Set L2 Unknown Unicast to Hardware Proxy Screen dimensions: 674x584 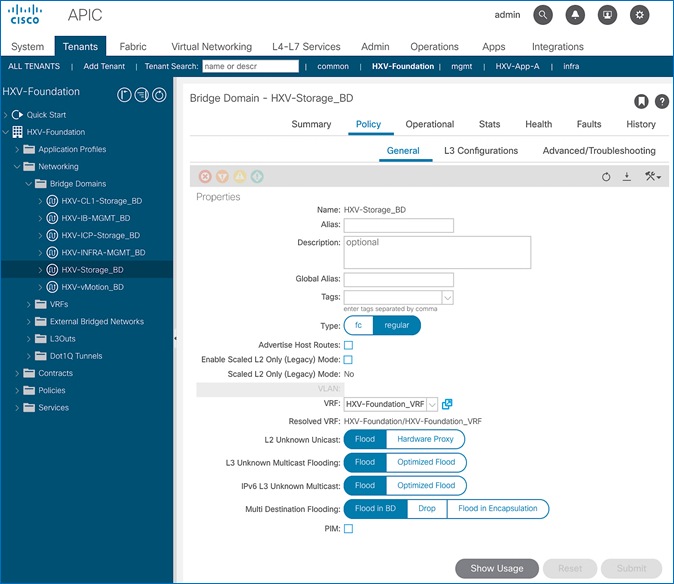[x=425, y=439]
